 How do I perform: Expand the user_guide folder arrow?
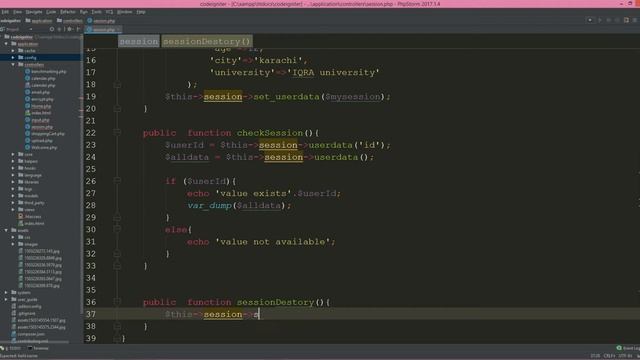pos(6,300)
